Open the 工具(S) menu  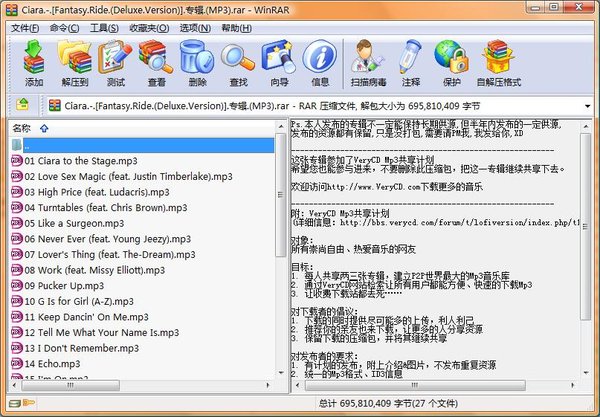pos(104,28)
